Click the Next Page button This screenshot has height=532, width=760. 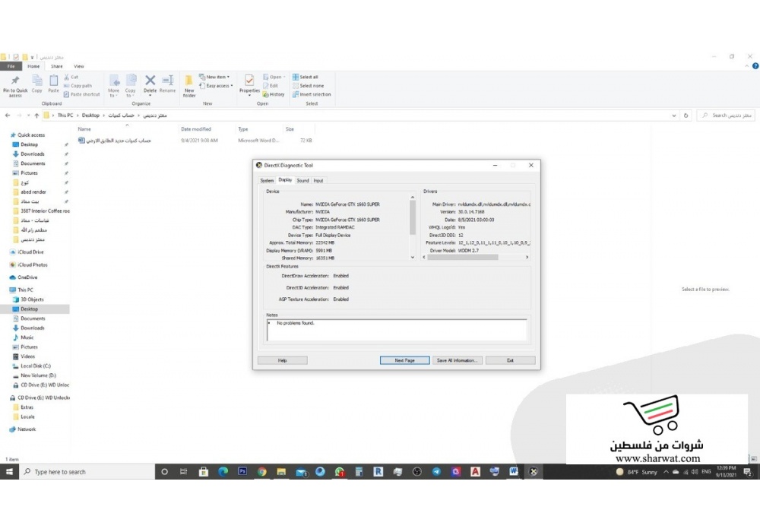pos(404,360)
